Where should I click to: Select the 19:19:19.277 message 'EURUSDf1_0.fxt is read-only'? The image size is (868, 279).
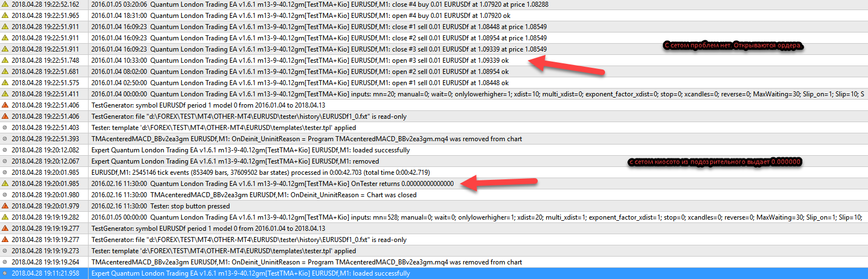tap(249, 239)
